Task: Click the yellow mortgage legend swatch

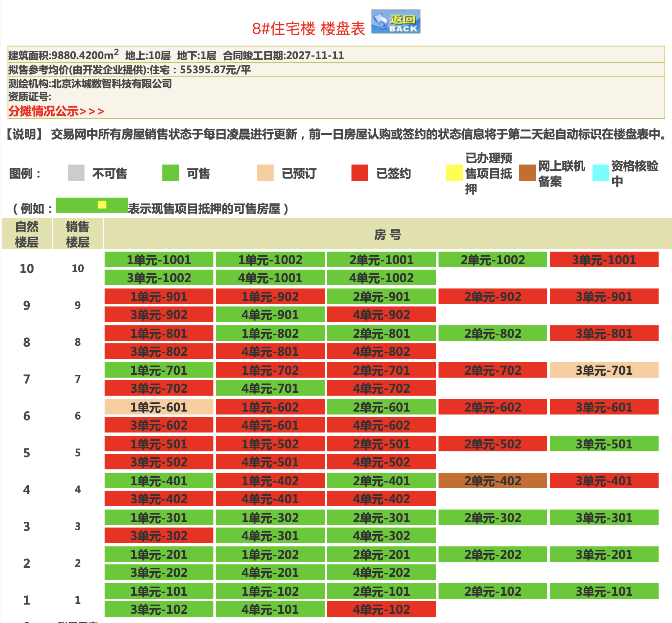Action: coord(454,173)
